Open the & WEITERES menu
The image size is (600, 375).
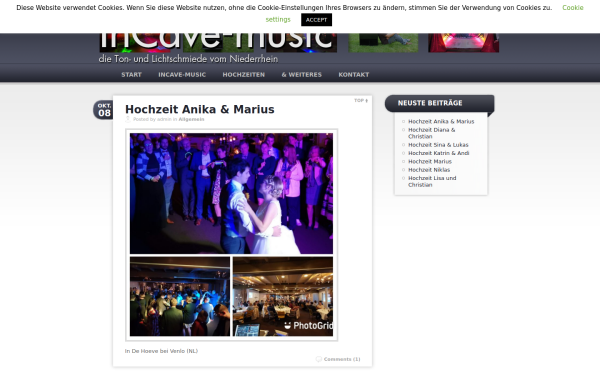point(302,75)
